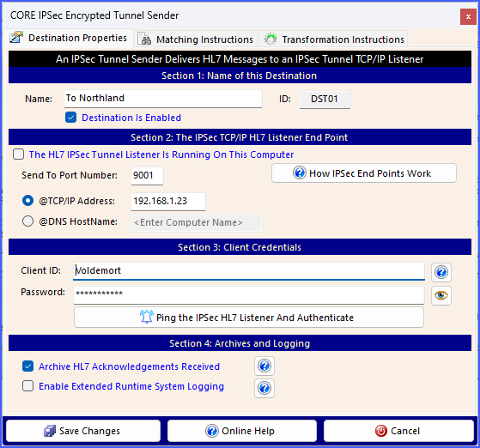Open Online Help
Image resolution: width=480 pixels, height=448 pixels.
tap(242, 431)
